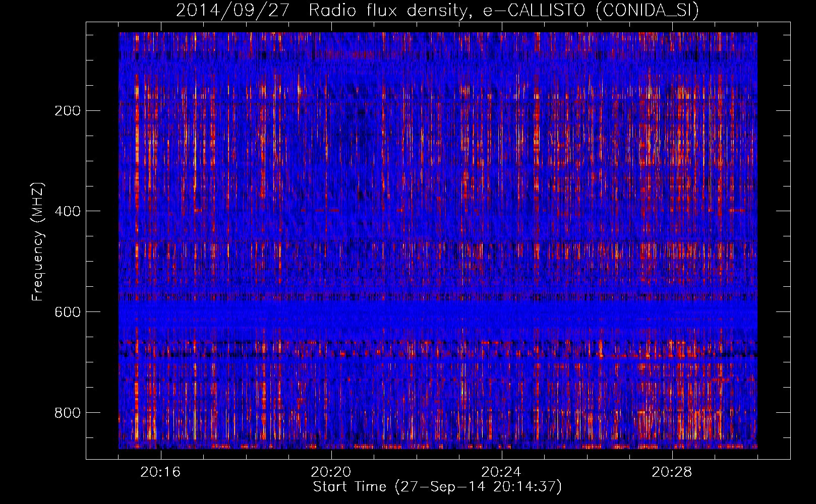The height and width of the screenshot is (504, 816).
Task: Click the 200 frequency tick label
Action: pyautogui.click(x=67, y=111)
